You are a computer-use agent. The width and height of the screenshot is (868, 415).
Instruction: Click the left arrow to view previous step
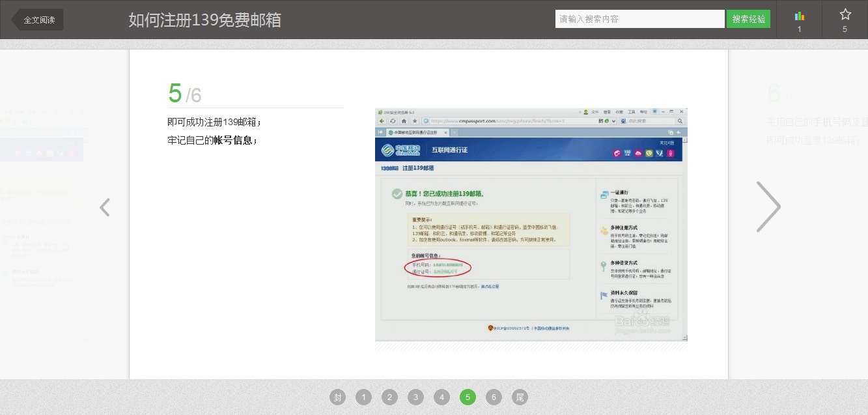pyautogui.click(x=104, y=207)
